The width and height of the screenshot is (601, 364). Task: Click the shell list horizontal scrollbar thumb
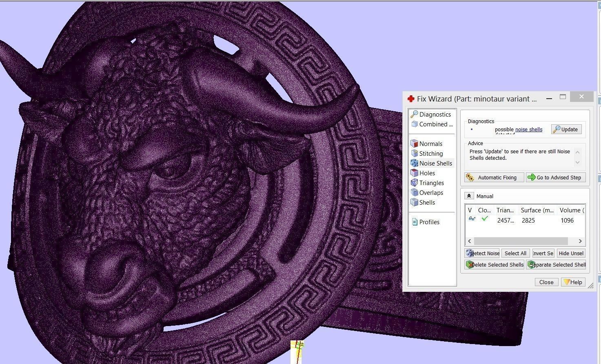click(521, 241)
